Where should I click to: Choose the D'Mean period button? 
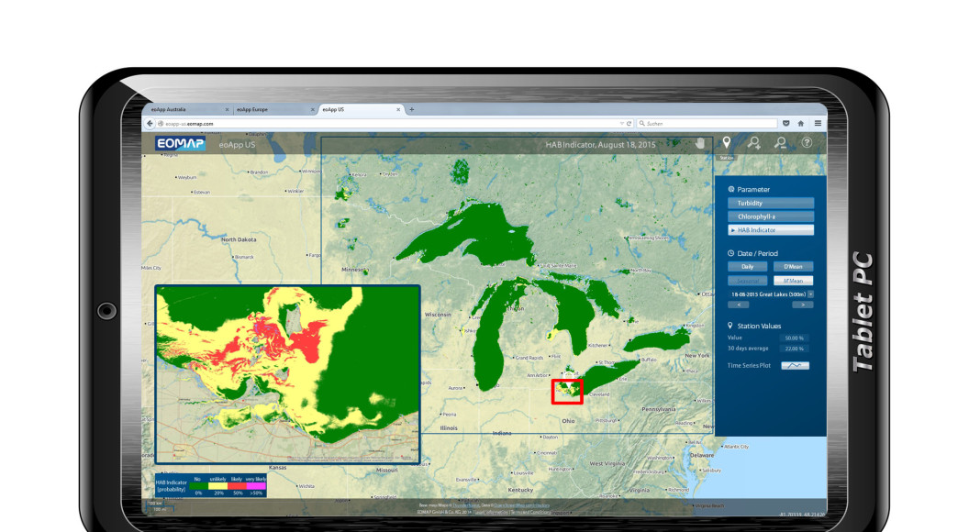pyautogui.click(x=793, y=266)
